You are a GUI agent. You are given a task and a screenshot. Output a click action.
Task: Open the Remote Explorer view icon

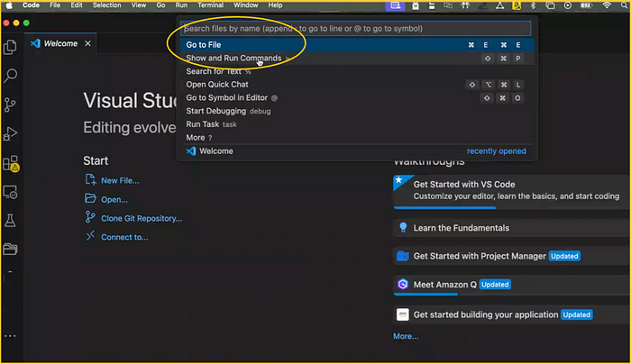click(x=11, y=192)
